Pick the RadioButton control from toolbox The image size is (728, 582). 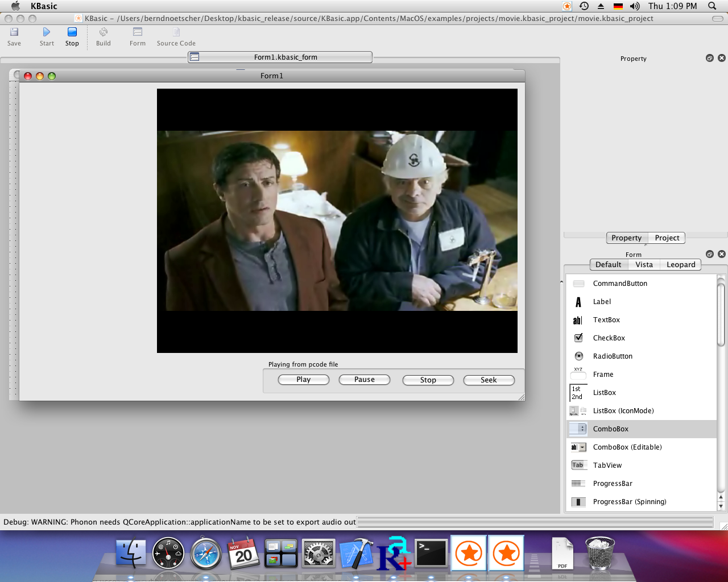point(613,356)
